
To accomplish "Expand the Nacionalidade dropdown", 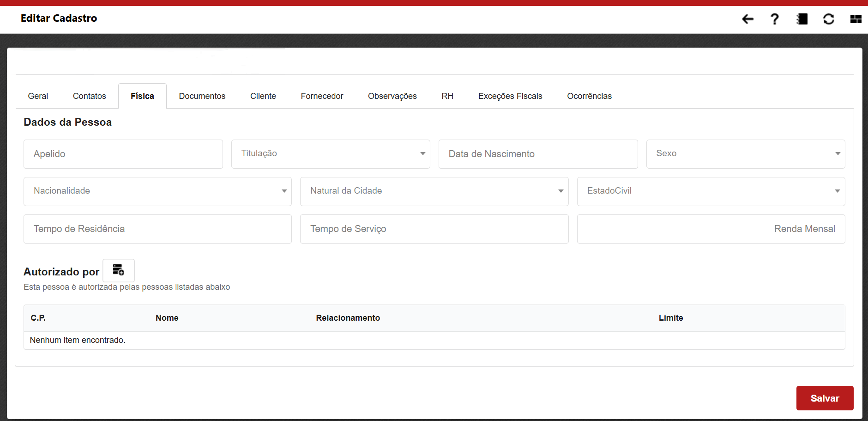I will [x=157, y=191].
